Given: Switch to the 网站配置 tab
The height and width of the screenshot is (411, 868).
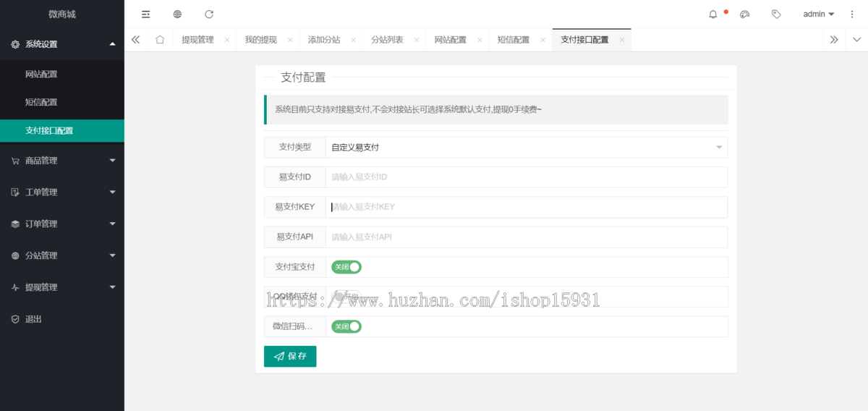Looking at the screenshot, I should [x=450, y=40].
